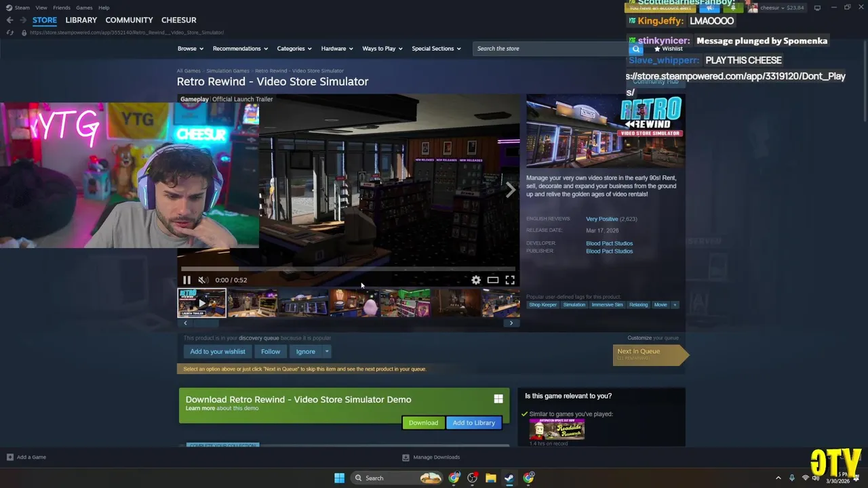
Task: Open taskbar volume control
Action: tap(816, 478)
